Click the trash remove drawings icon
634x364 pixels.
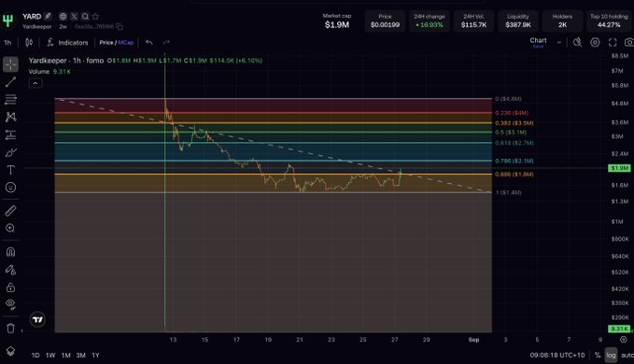click(x=10, y=328)
